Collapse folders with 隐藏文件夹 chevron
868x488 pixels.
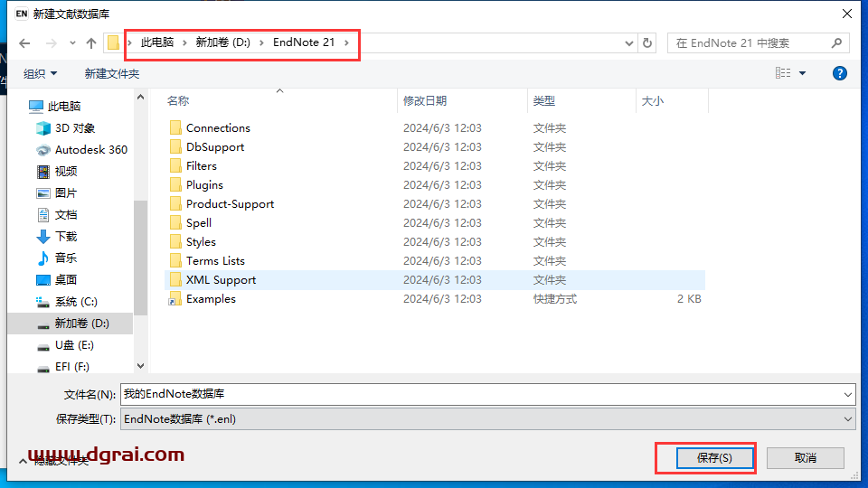point(23,461)
